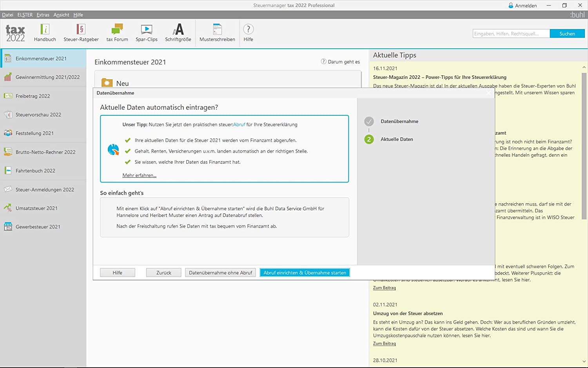The width and height of the screenshot is (588, 368).
Task: Launch the tax Forum icon
Action: pyautogui.click(x=117, y=29)
